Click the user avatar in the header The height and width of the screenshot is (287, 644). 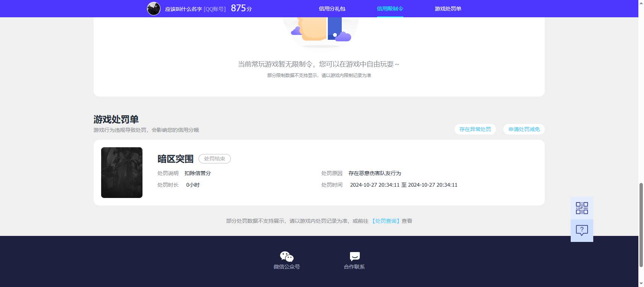(x=154, y=9)
